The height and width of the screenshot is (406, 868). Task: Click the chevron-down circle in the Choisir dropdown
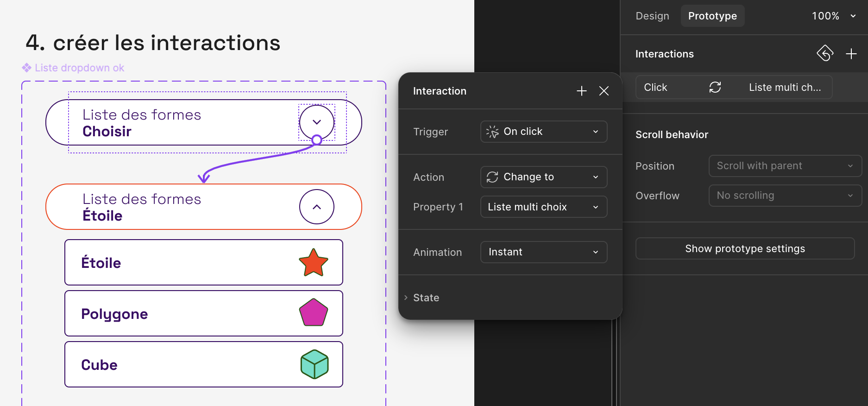[x=317, y=122]
